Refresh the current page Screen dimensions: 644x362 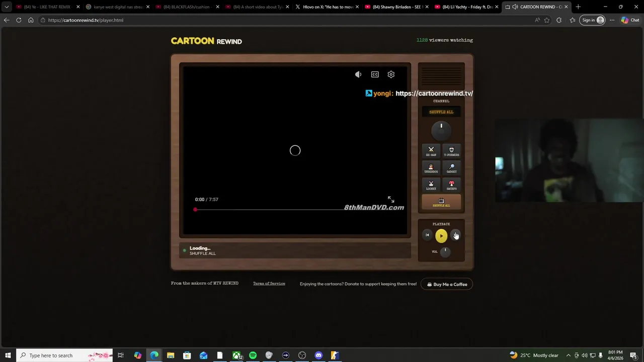(19, 20)
